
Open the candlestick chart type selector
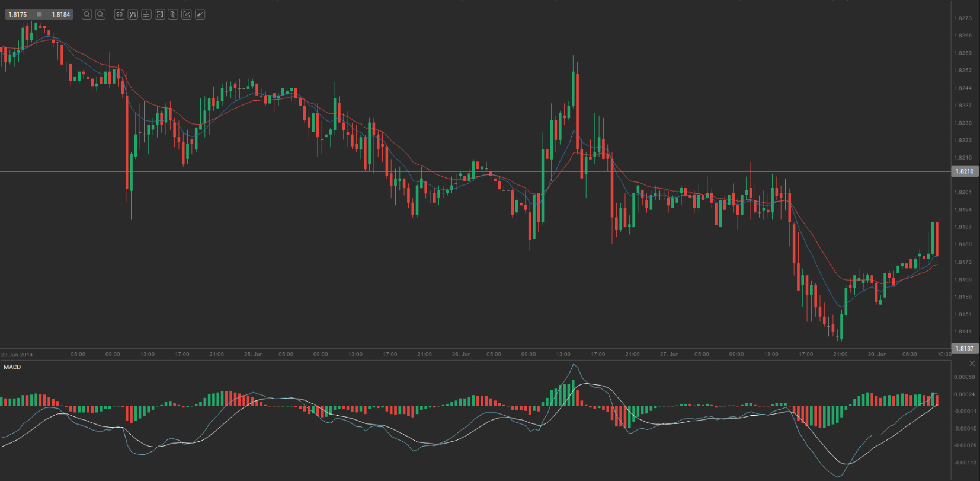pyautogui.click(x=133, y=14)
